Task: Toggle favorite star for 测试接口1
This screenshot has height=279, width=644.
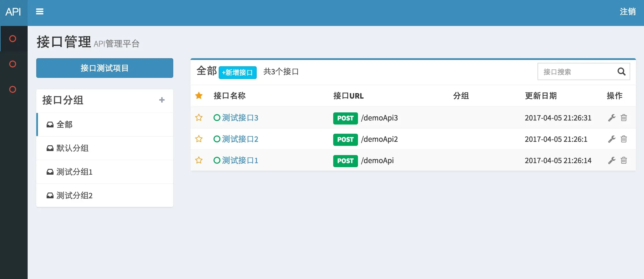Action: tap(199, 160)
